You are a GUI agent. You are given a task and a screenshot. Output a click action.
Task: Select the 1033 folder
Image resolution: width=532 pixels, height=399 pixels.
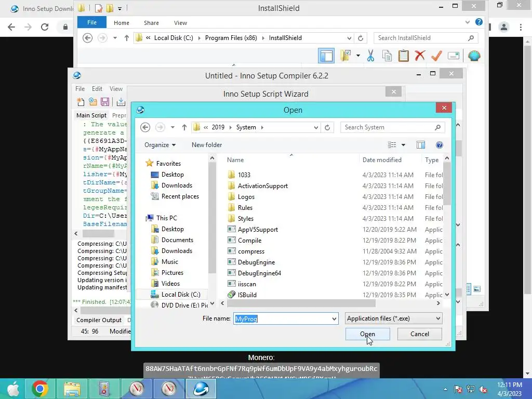click(244, 175)
